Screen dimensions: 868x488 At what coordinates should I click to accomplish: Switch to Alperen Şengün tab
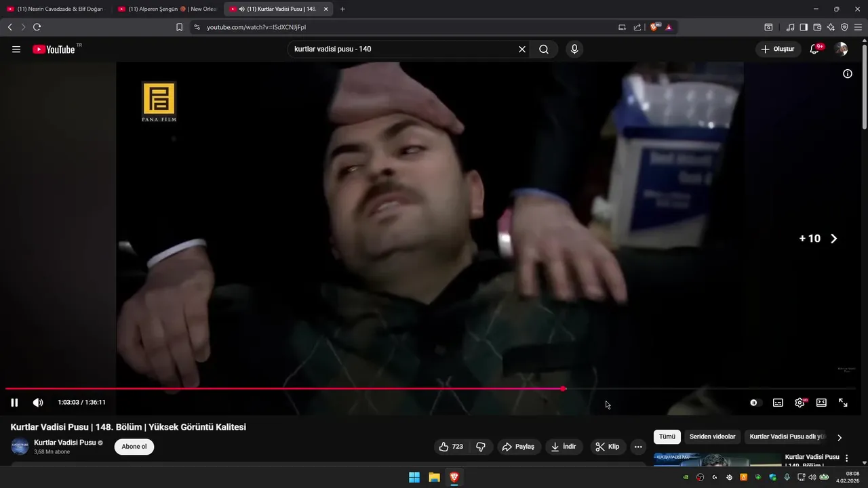[x=167, y=9]
